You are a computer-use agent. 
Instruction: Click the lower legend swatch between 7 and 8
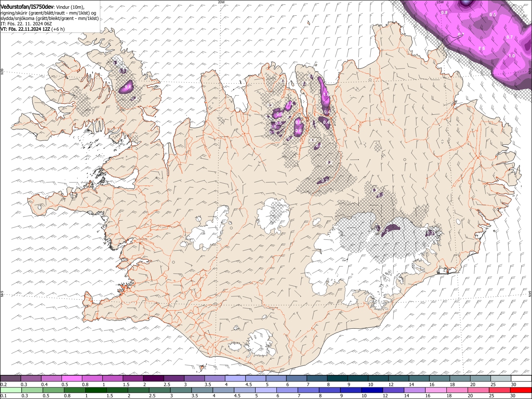[308, 390]
